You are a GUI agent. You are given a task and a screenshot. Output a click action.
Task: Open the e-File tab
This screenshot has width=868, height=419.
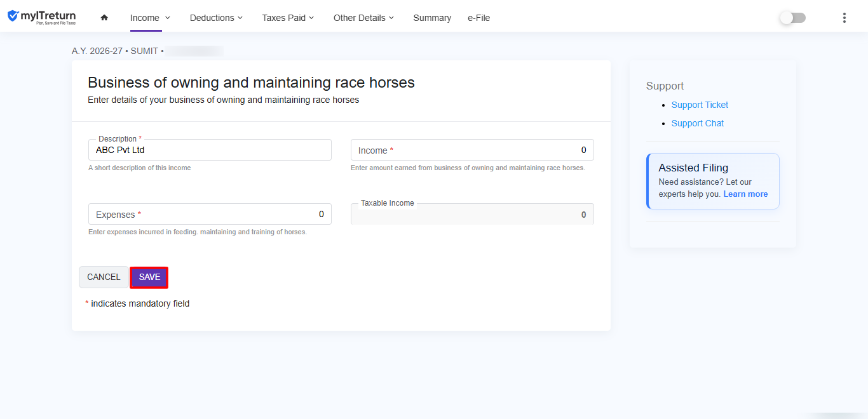pos(478,18)
